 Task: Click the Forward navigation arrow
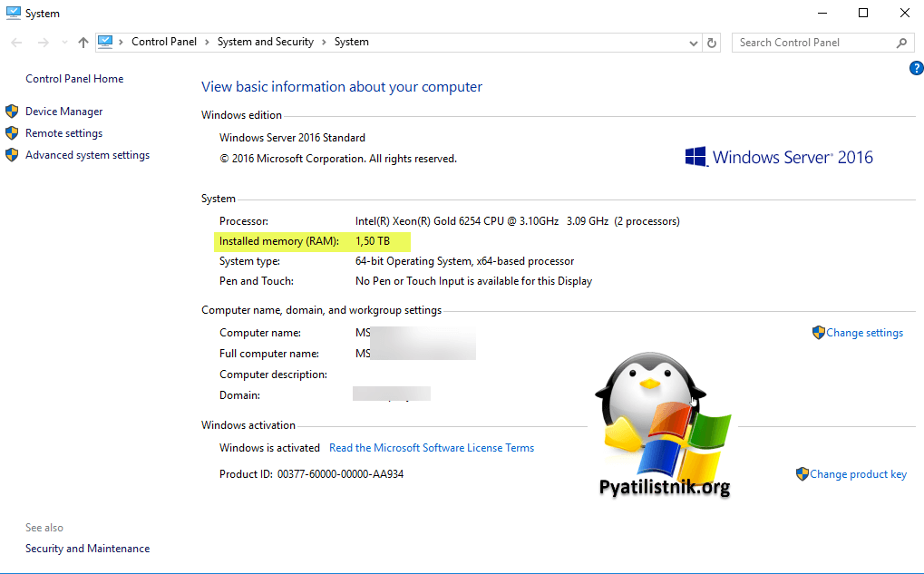[42, 43]
